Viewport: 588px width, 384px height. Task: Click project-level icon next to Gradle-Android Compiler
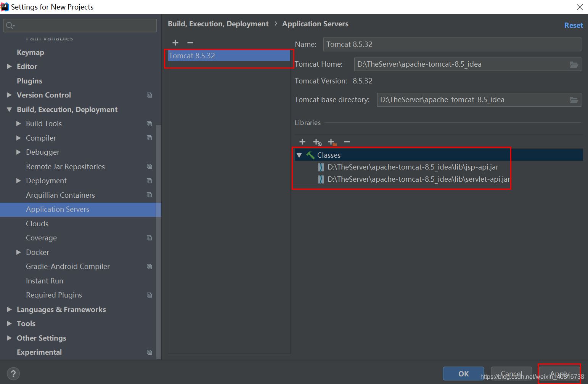pos(149,267)
